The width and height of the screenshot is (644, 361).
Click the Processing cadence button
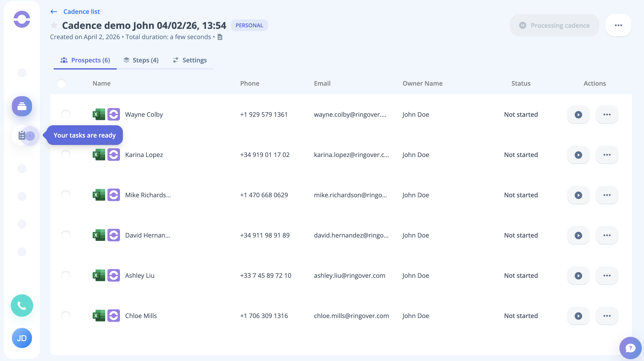554,25
